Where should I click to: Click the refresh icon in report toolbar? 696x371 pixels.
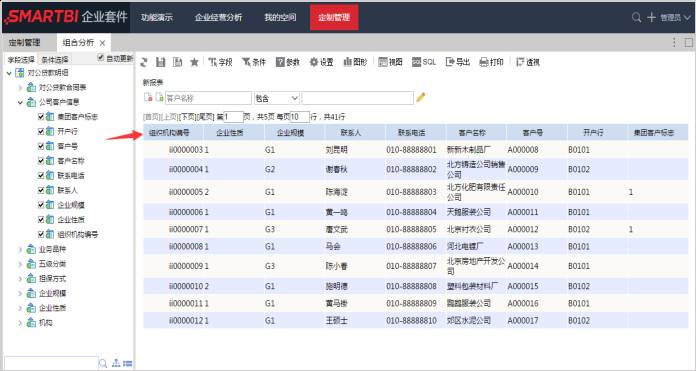pyautogui.click(x=144, y=63)
